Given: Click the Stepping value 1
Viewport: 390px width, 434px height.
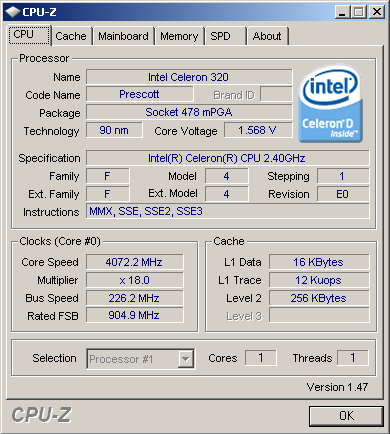Looking at the screenshot, I should click(343, 176).
